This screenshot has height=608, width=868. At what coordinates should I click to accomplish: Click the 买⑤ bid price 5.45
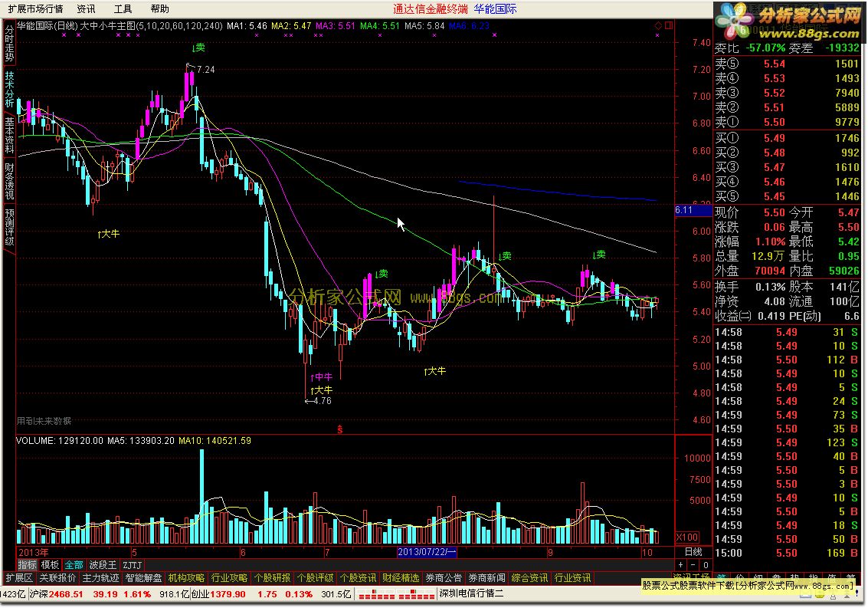pos(775,196)
